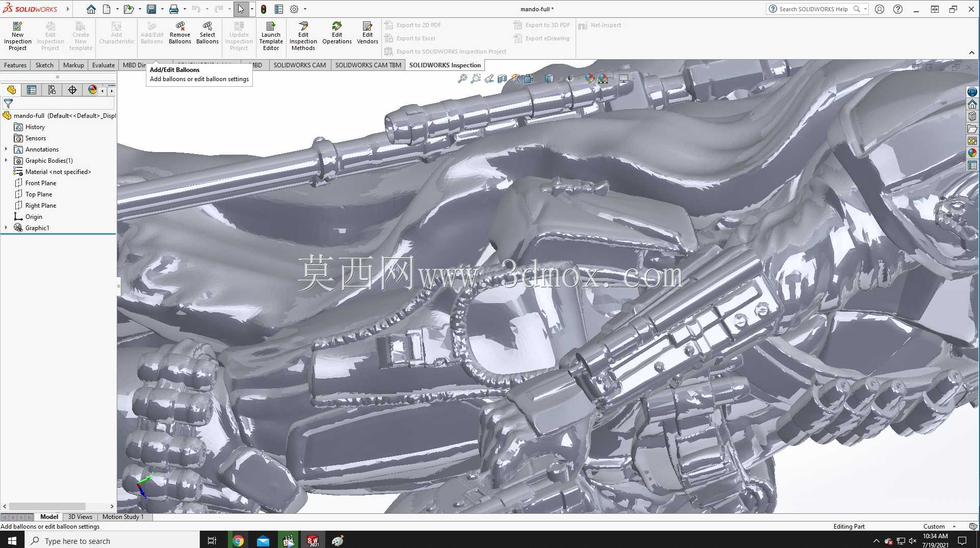This screenshot has height=548, width=980.
Task: Open the Motion Study 1 tab
Action: [x=123, y=517]
